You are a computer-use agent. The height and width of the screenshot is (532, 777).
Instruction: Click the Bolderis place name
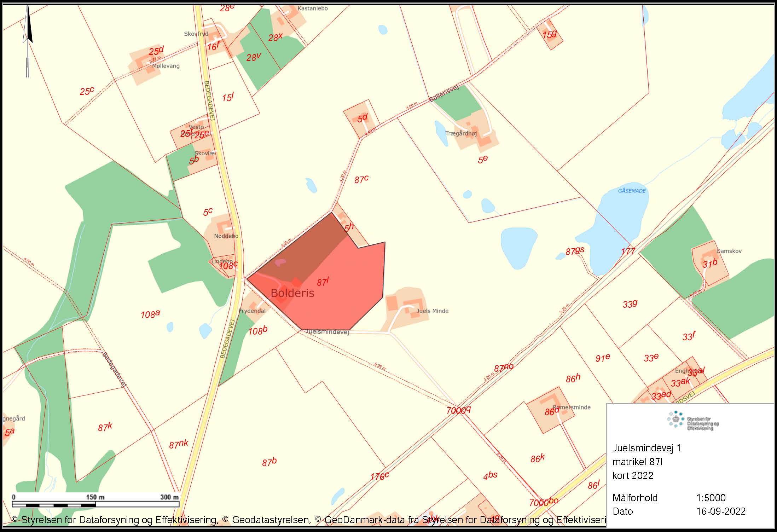292,293
